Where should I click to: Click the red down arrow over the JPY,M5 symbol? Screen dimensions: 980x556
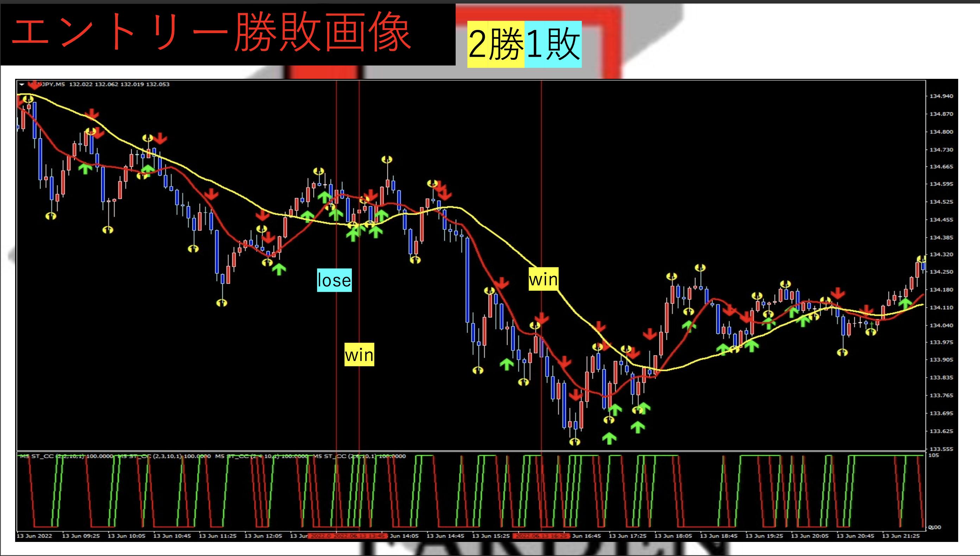(34, 85)
